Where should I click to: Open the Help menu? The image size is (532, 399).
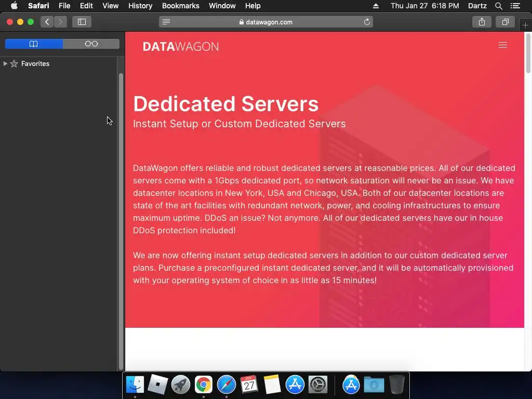(x=253, y=6)
